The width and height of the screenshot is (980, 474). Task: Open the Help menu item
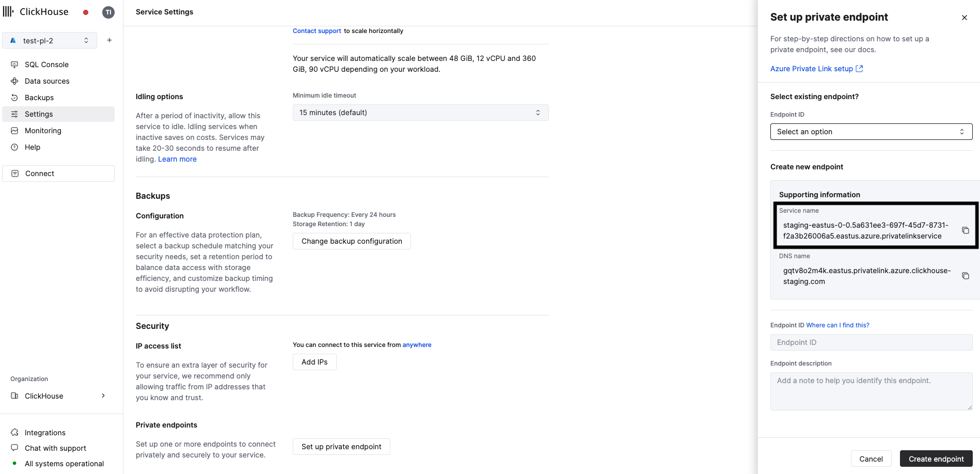tap(33, 147)
